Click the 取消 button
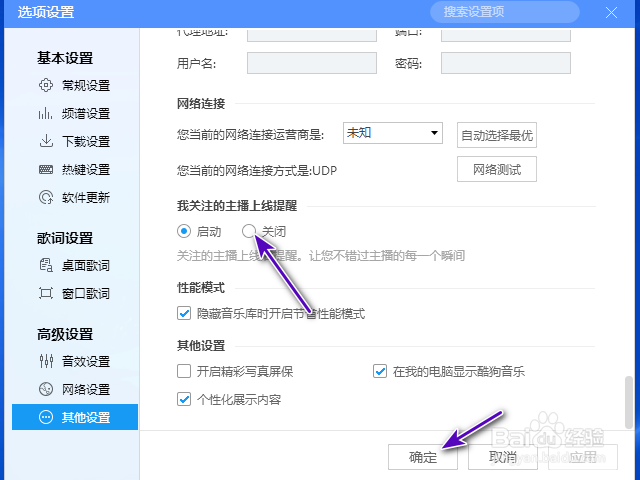This screenshot has width=640, height=480. (x=503, y=457)
